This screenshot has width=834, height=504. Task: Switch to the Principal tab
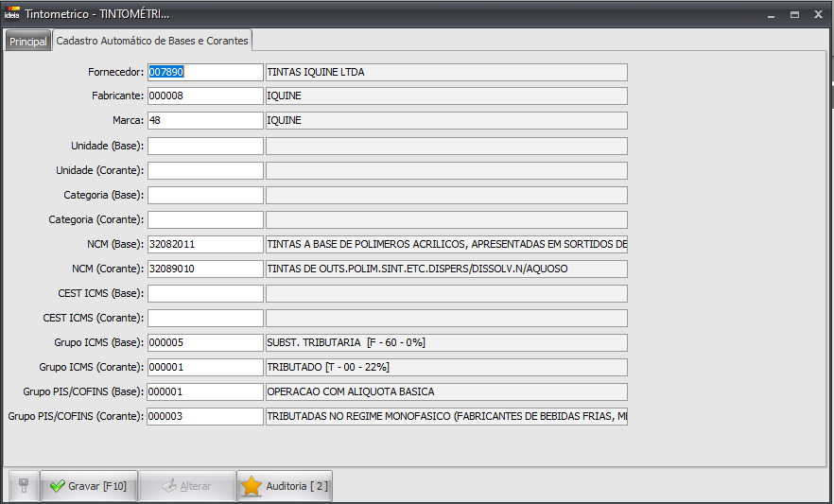(x=27, y=42)
